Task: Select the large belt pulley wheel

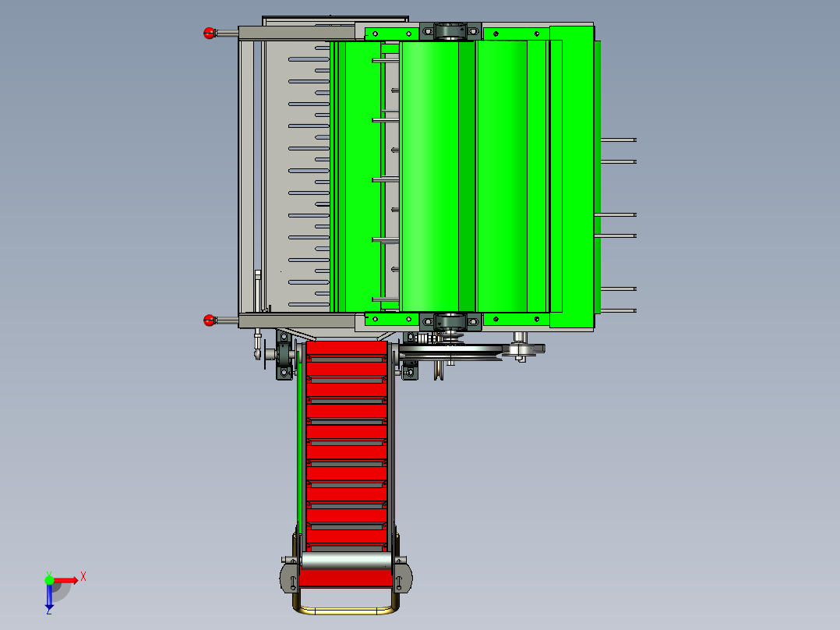Action: tap(451, 352)
